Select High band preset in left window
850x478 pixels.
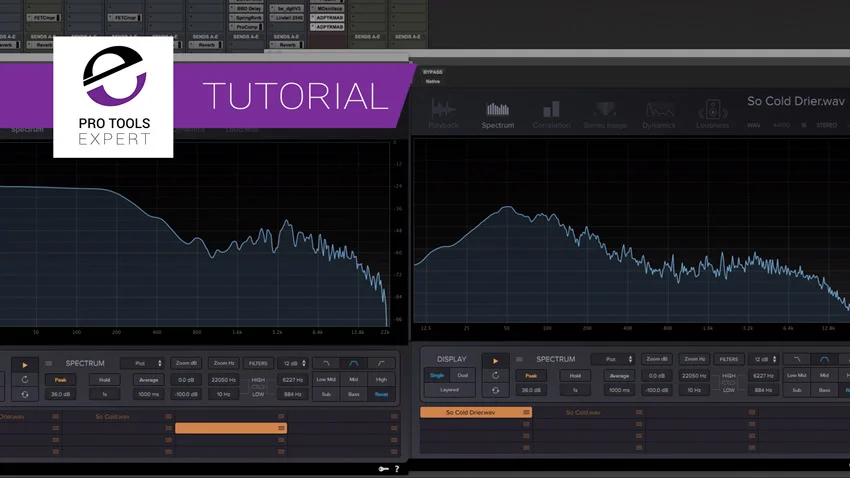(382, 379)
